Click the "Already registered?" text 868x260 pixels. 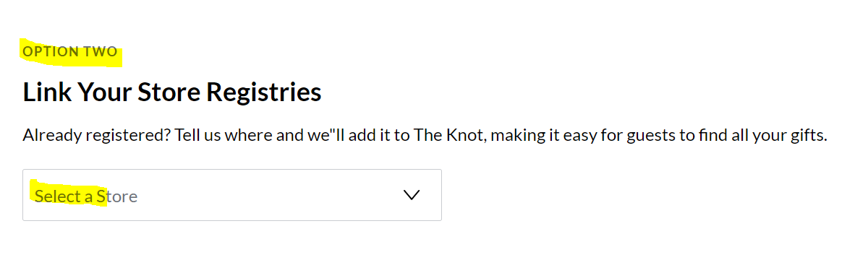(96, 136)
